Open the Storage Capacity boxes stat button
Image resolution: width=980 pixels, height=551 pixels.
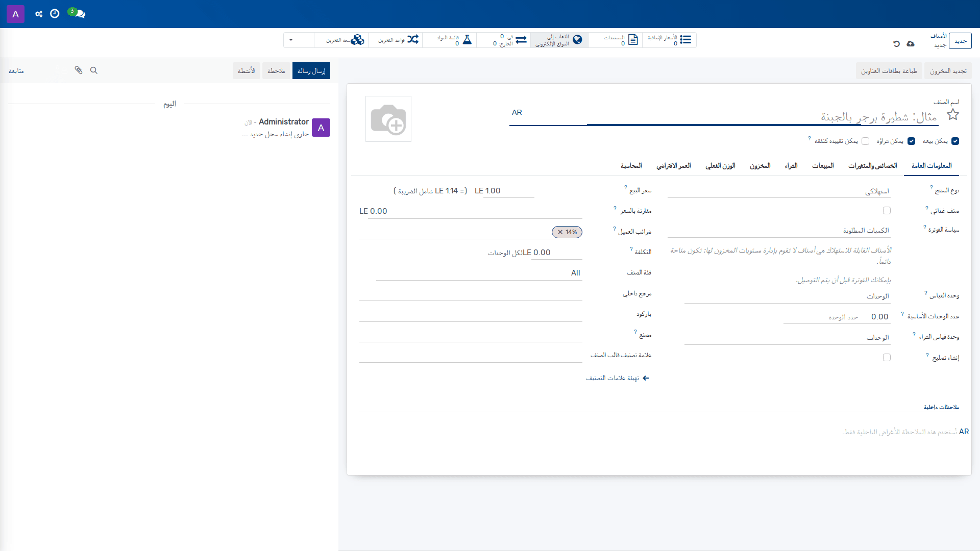341,40
